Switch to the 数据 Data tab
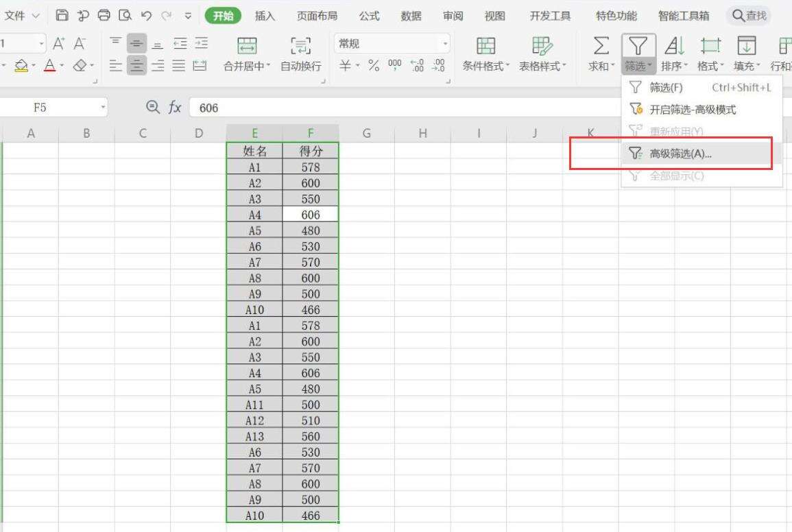 pyautogui.click(x=411, y=16)
